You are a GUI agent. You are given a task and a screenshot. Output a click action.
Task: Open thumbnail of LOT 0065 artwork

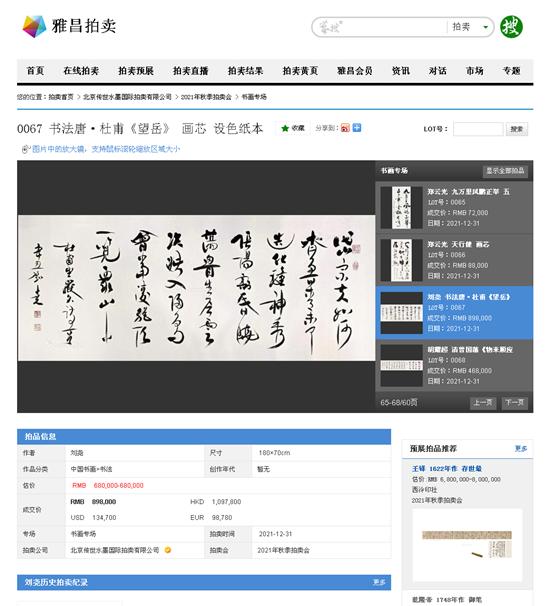point(401,208)
